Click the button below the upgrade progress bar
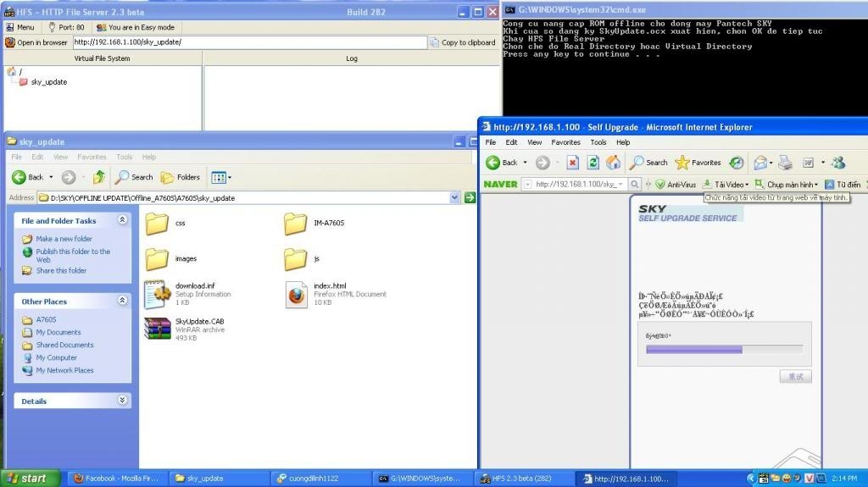868x487 pixels. (x=795, y=376)
